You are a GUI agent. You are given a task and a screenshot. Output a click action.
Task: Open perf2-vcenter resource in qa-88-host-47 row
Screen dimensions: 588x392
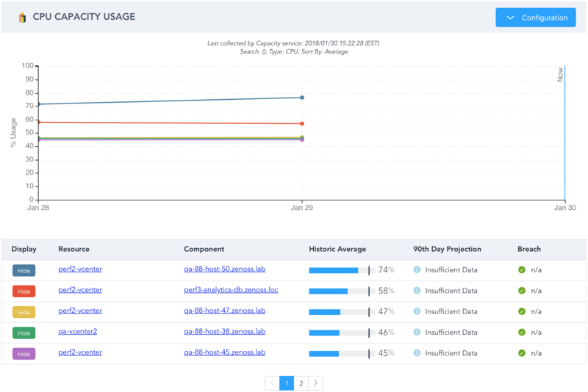80,311
